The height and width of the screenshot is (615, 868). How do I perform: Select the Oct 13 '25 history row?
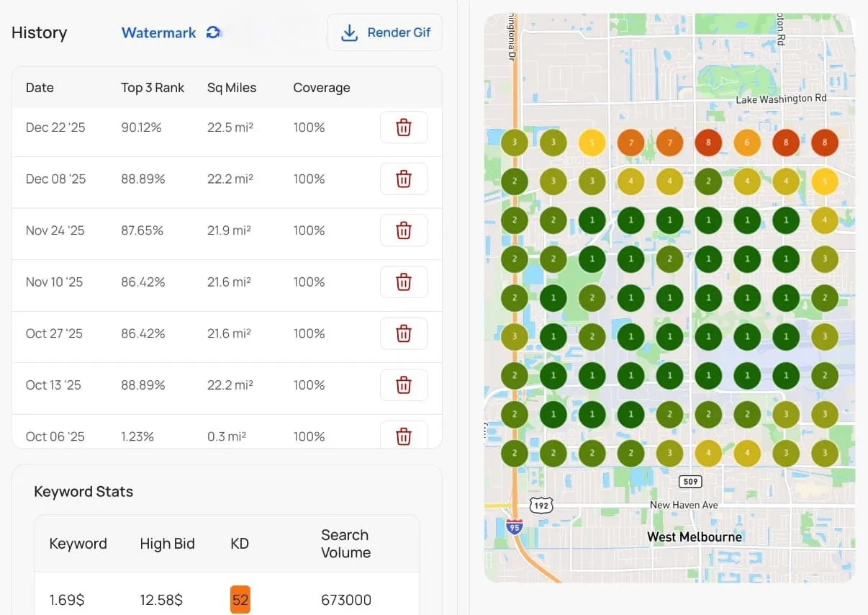[x=227, y=385]
